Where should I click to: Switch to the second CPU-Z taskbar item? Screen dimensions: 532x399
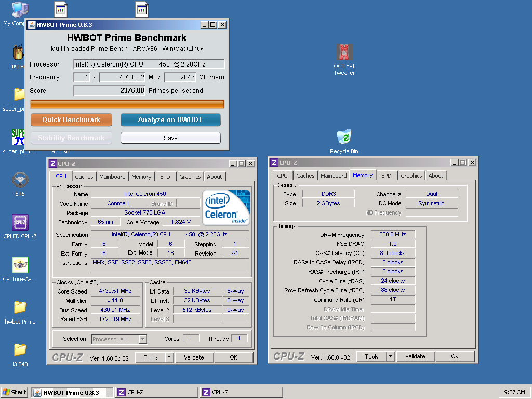pyautogui.click(x=242, y=393)
